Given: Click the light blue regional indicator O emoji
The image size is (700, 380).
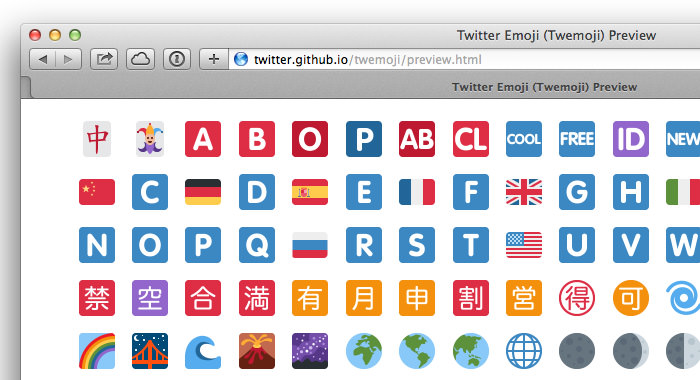Looking at the screenshot, I should pos(150,245).
